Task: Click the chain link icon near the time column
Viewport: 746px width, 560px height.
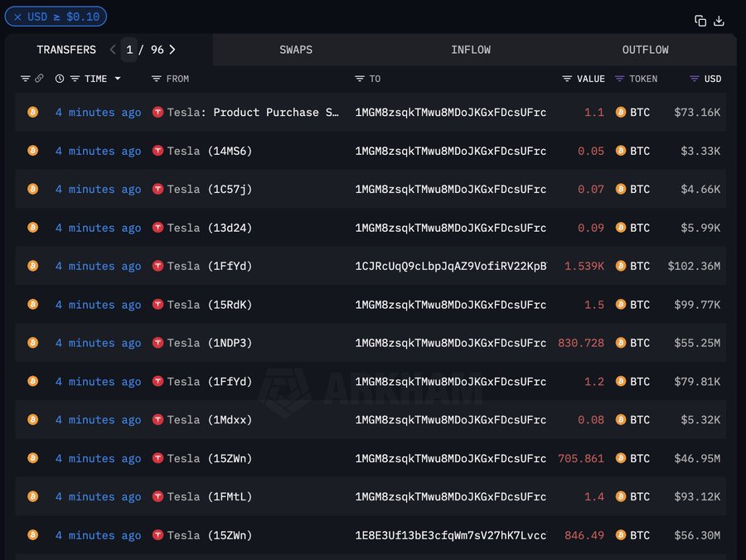Action: [x=39, y=79]
